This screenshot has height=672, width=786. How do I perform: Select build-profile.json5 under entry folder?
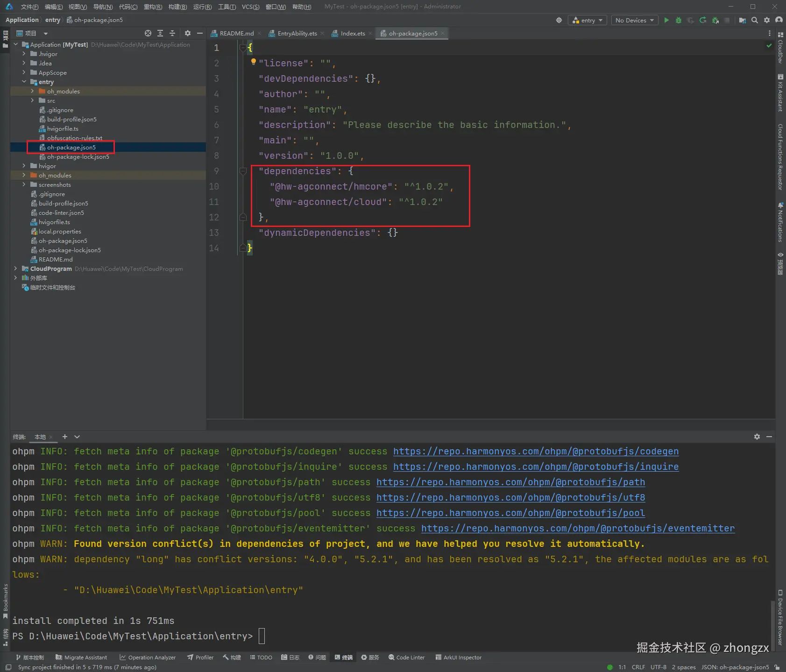[x=71, y=119]
